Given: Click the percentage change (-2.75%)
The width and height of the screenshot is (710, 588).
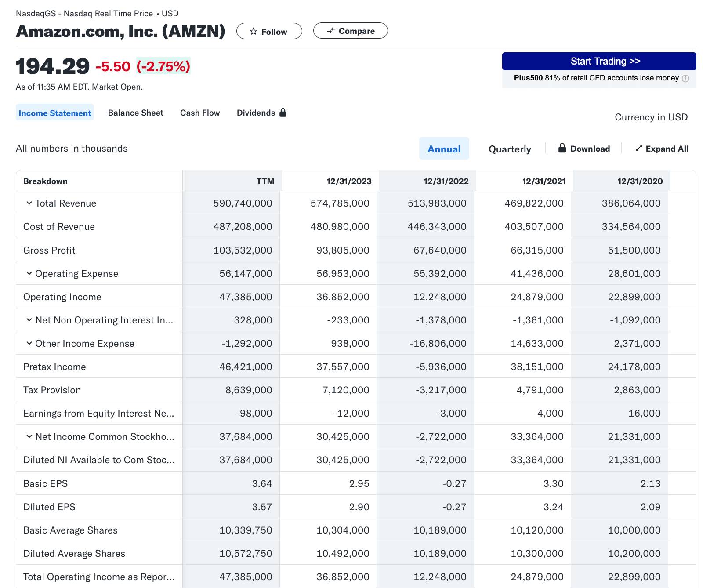Looking at the screenshot, I should pos(163,66).
